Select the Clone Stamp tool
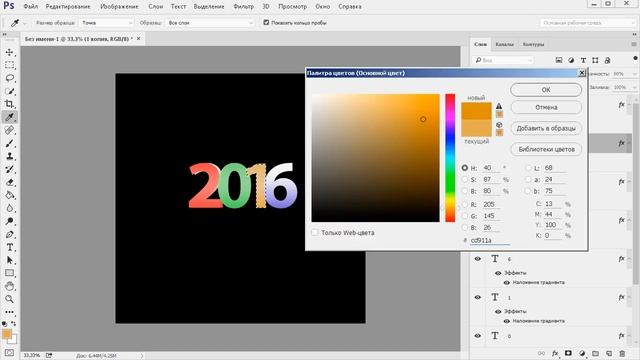640x360 pixels. tap(10, 156)
